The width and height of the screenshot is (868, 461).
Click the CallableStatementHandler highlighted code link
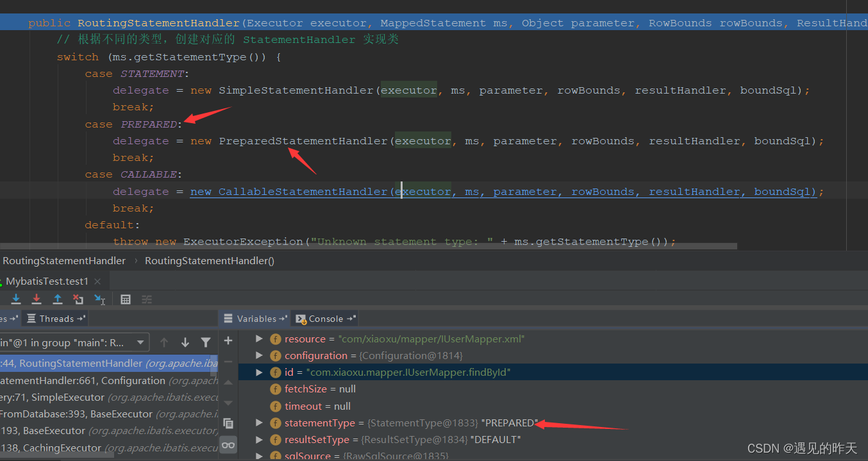click(x=503, y=192)
